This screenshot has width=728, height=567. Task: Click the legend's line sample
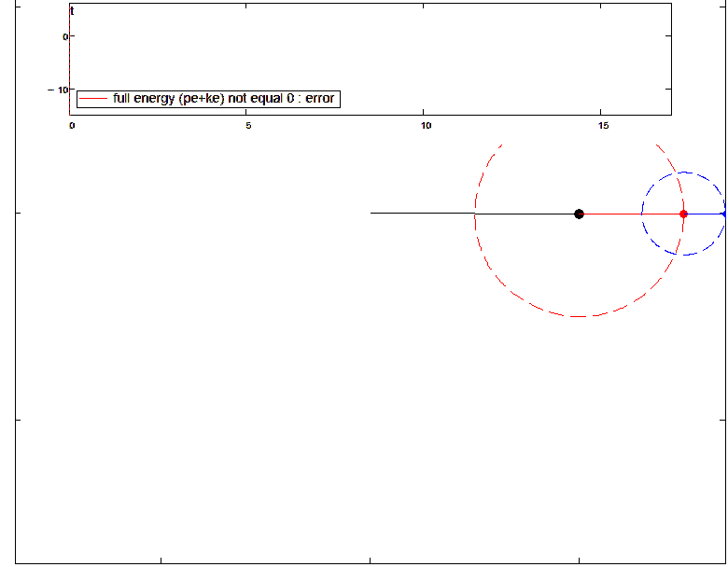click(x=93, y=98)
